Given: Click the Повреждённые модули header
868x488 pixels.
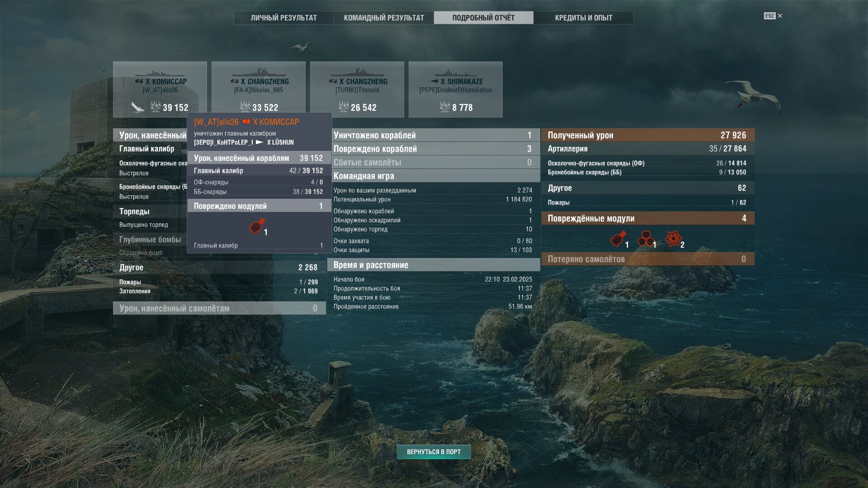Looking at the screenshot, I should click(x=648, y=218).
